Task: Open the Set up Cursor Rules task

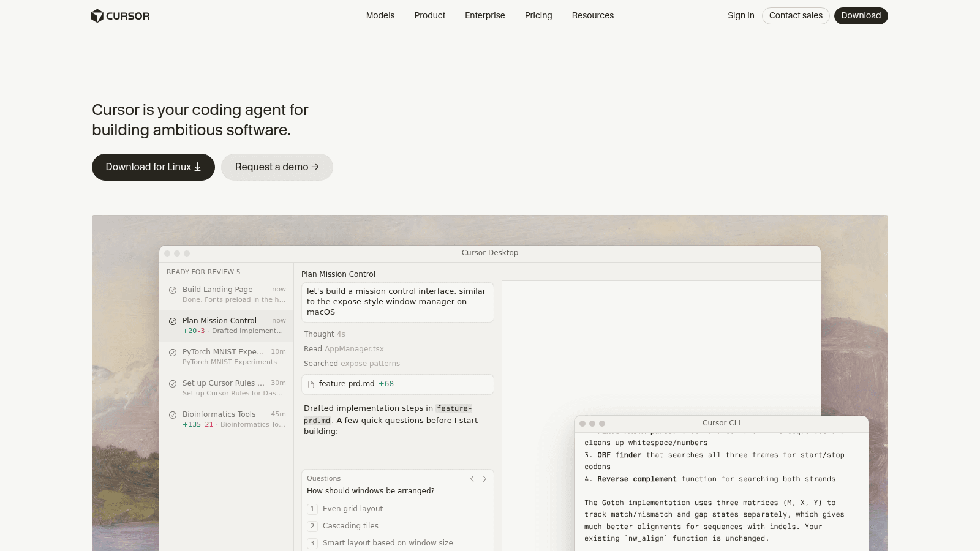Action: [227, 388]
